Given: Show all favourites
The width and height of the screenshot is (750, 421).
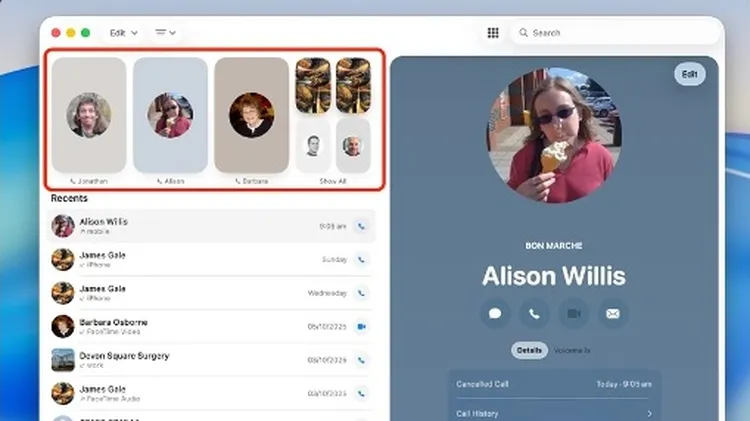Looking at the screenshot, I should click(333, 181).
